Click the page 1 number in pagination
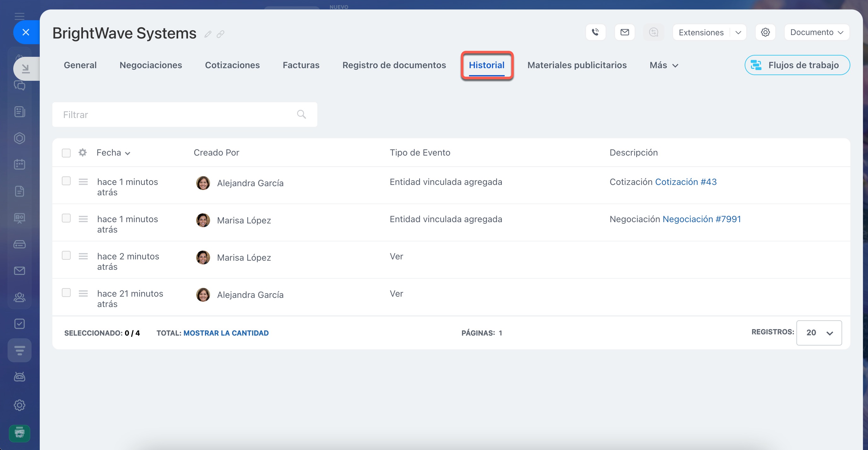This screenshot has height=450, width=868. click(x=500, y=333)
